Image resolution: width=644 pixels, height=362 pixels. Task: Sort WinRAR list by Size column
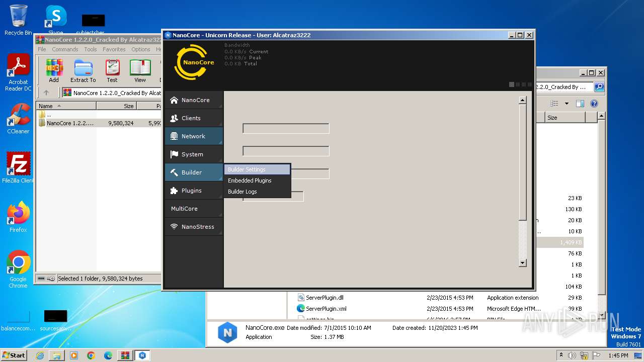(x=116, y=106)
